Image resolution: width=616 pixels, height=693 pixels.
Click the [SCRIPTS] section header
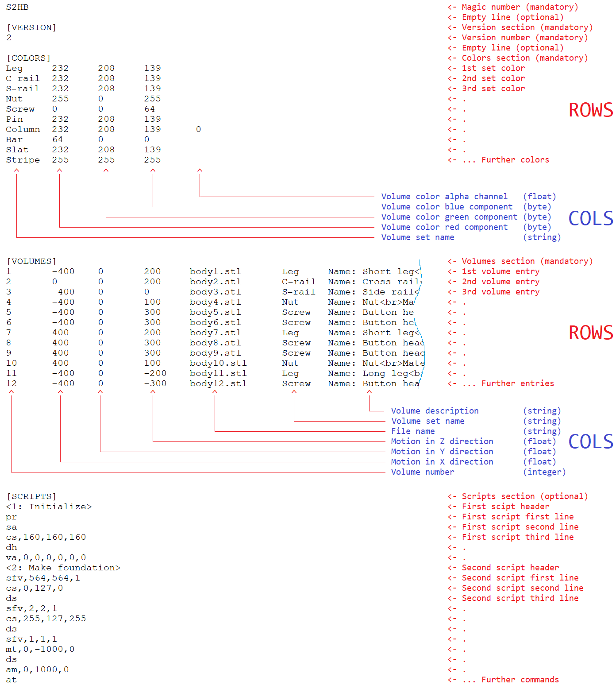pyautogui.click(x=31, y=496)
